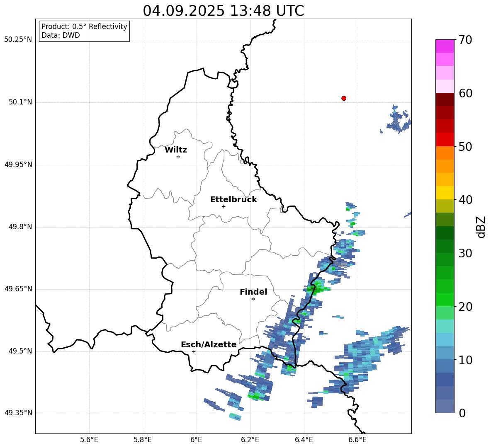Click the title timestamp 04.09.2025 13:48 UTC

pos(223,11)
